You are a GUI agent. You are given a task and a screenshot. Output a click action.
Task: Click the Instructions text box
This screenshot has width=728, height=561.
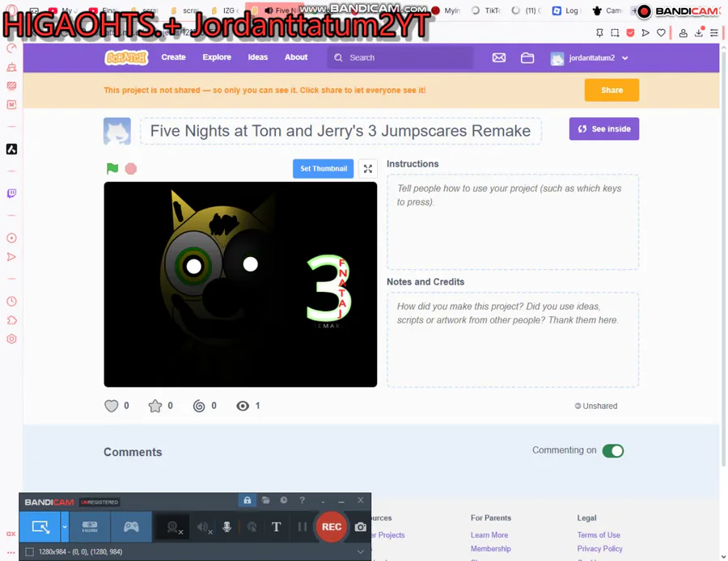[513, 221]
